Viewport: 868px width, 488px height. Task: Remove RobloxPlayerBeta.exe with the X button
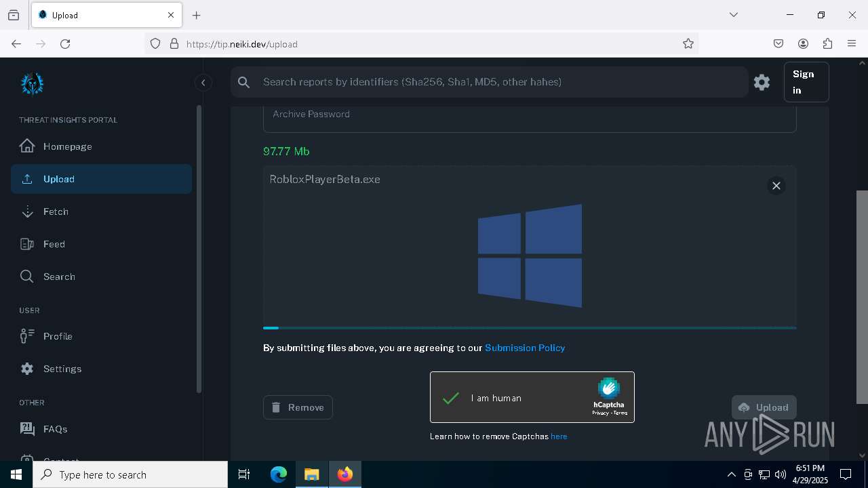click(776, 186)
